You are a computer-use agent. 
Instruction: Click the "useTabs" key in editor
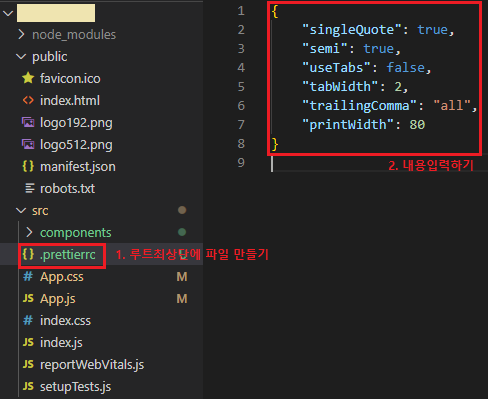click(337, 68)
